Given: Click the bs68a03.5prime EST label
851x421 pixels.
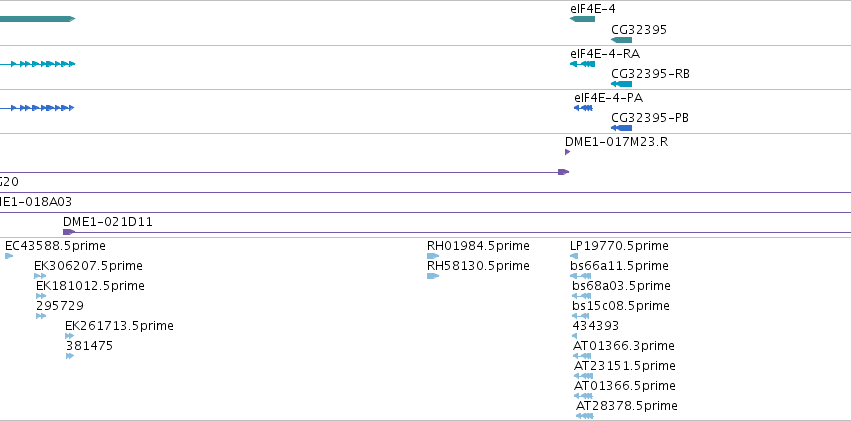Looking at the screenshot, I should click(621, 286).
